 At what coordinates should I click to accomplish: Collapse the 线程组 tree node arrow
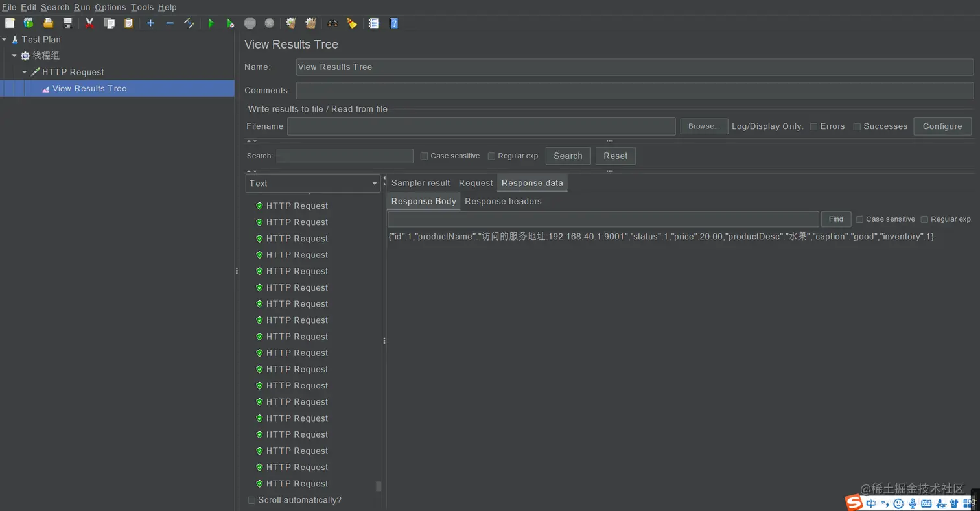tap(14, 56)
